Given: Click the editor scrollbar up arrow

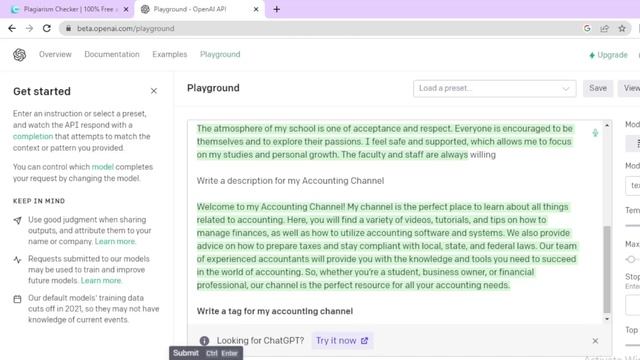Looking at the screenshot, I should (x=607, y=125).
